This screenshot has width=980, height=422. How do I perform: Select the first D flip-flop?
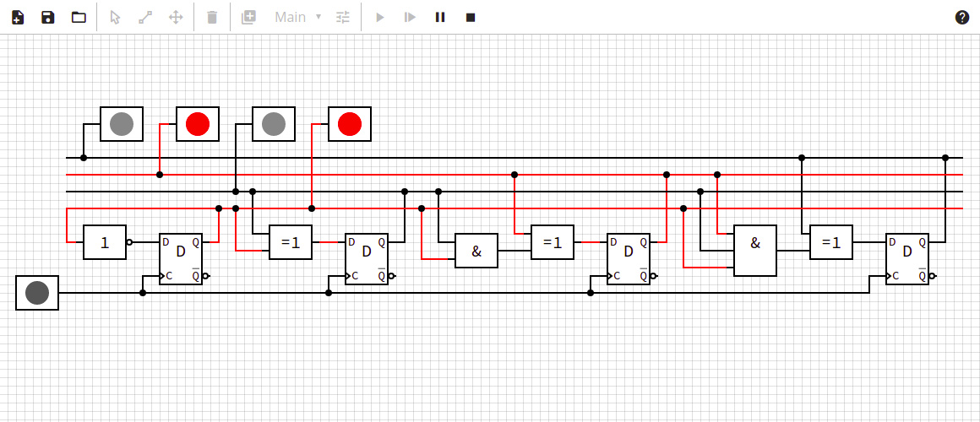click(x=181, y=259)
